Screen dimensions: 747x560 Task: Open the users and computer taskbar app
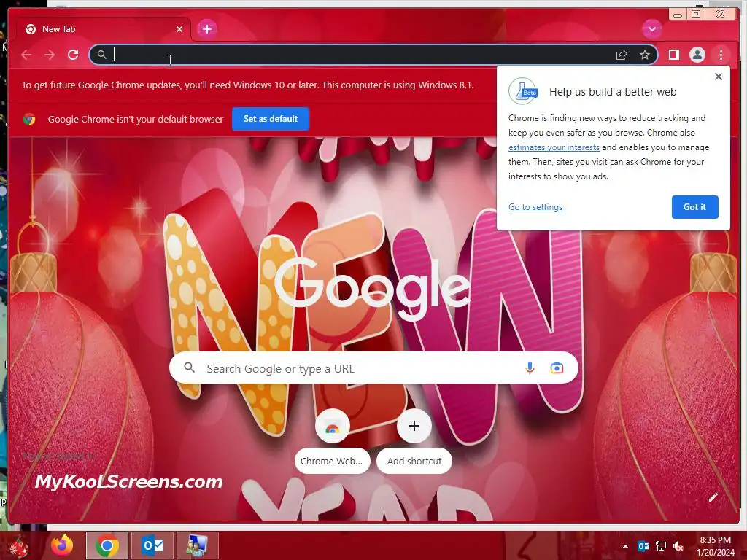tap(197, 545)
